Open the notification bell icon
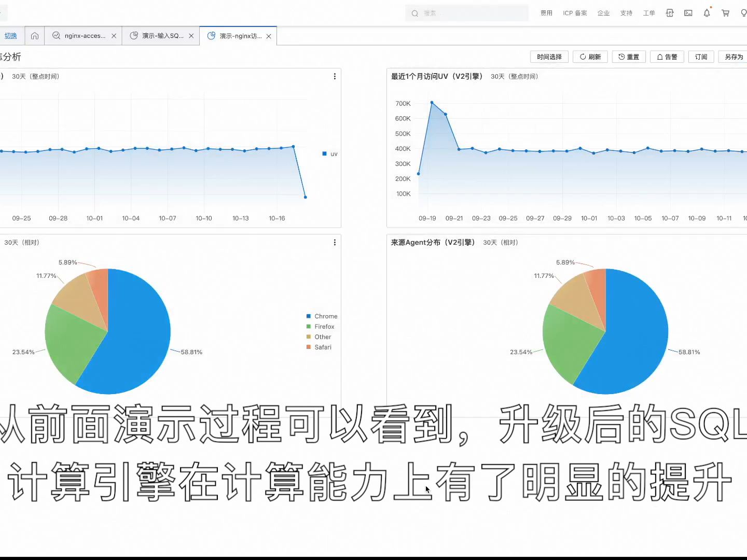747x560 pixels. (707, 12)
